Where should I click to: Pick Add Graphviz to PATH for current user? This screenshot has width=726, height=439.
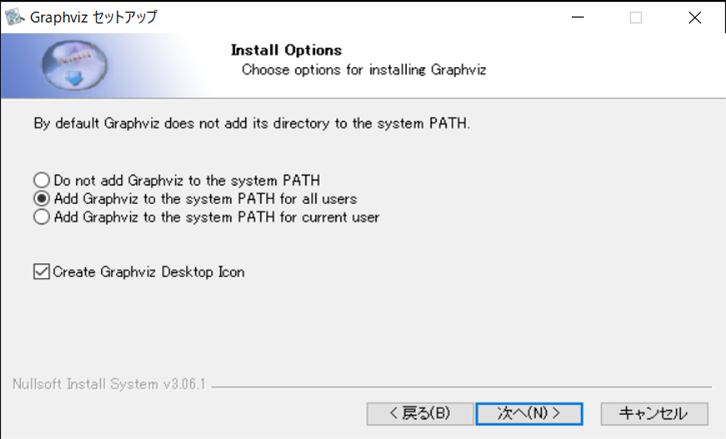tap(41, 216)
